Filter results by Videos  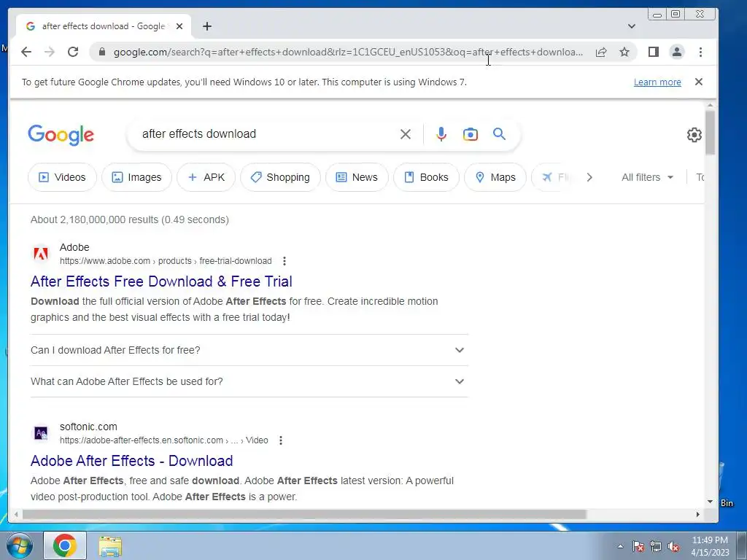point(62,177)
